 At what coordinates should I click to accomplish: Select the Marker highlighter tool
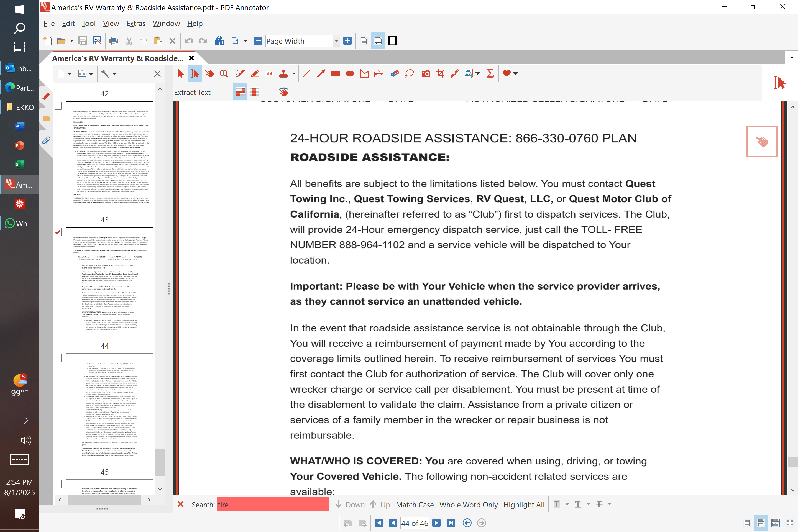[x=254, y=74]
